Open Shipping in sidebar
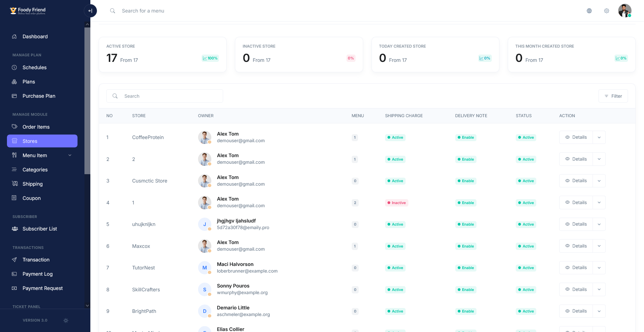 click(x=42, y=184)
